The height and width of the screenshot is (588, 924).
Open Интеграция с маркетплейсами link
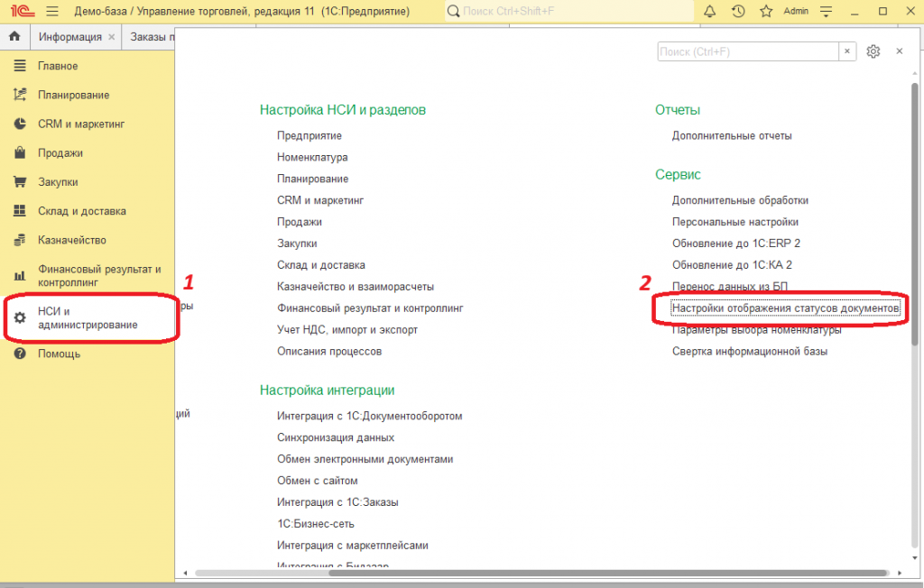point(353,546)
